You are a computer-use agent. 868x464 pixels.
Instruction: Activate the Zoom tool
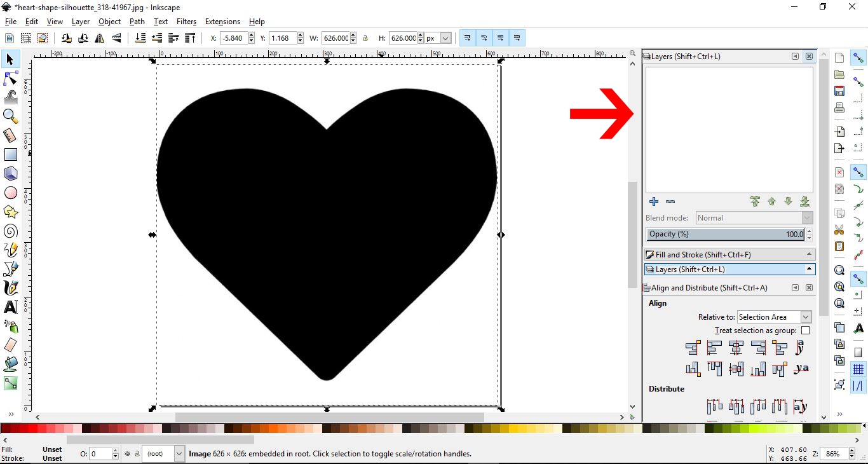tap(10, 116)
